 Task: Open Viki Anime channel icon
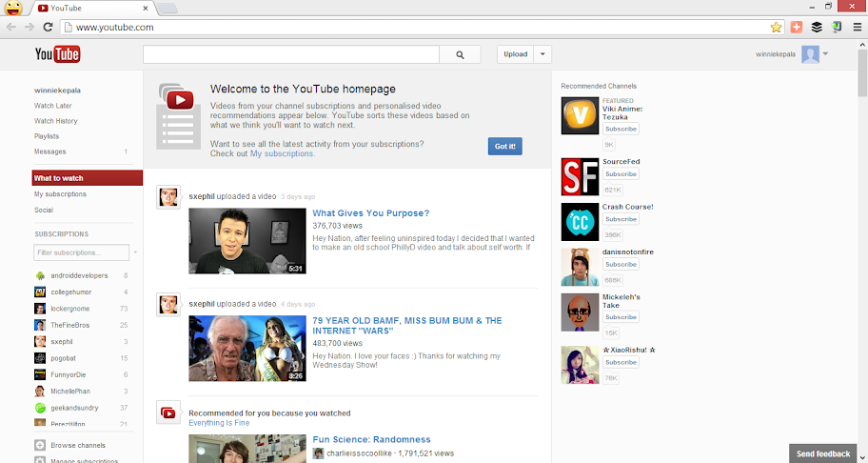tap(580, 116)
